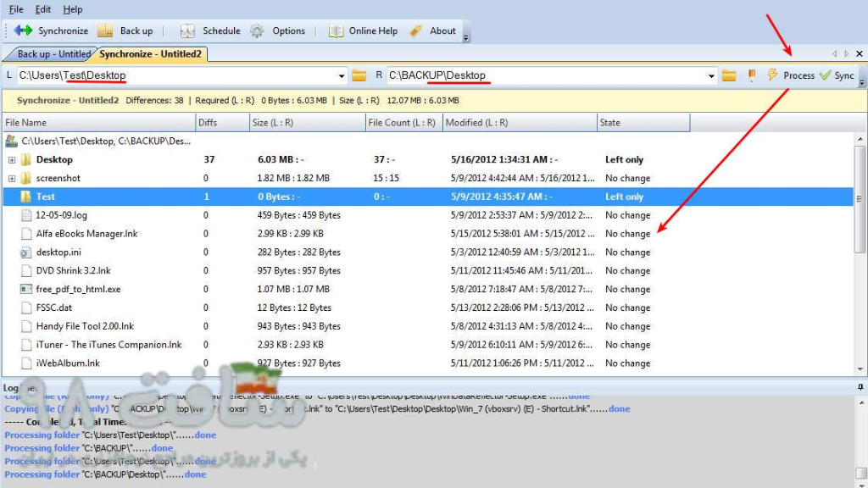Click the screenshot folder icon
This screenshot has width=868, height=488.
pos(25,178)
